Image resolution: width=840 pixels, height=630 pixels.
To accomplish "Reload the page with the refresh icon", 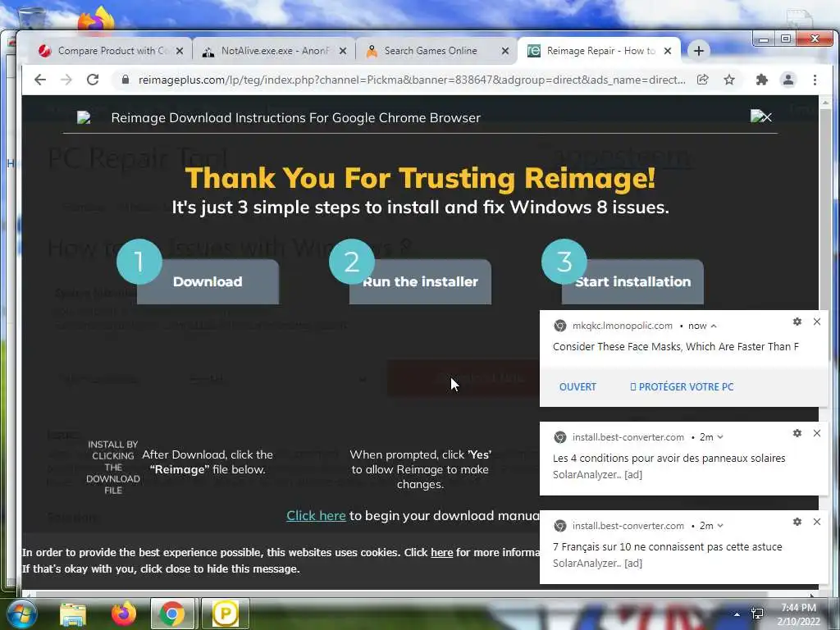I will 93,80.
